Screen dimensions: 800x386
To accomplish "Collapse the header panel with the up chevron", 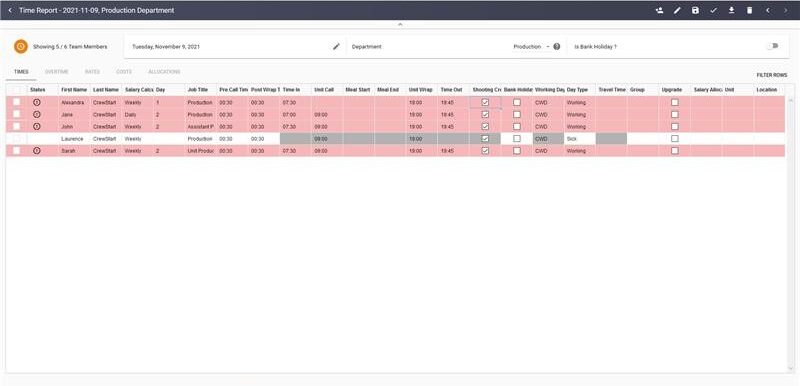I will (x=400, y=24).
